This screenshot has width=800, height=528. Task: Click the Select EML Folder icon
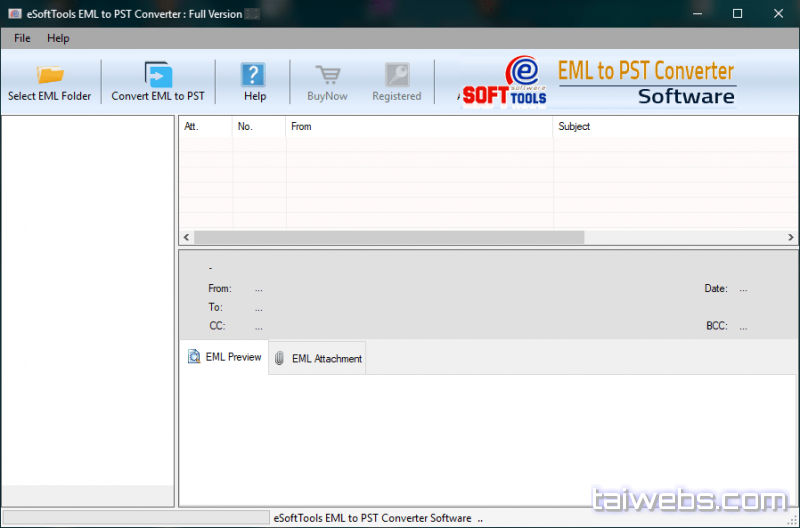49,75
